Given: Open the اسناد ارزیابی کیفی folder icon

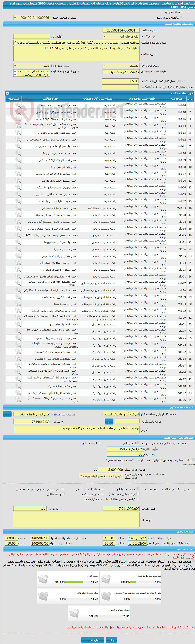Looking at the screenshot, I should click(74, 613).
